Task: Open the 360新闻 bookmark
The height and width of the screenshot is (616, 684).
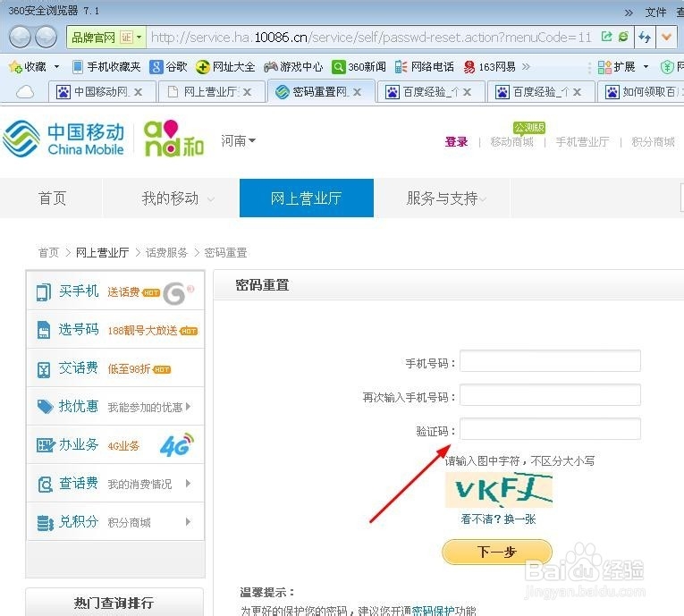Action: [359, 67]
